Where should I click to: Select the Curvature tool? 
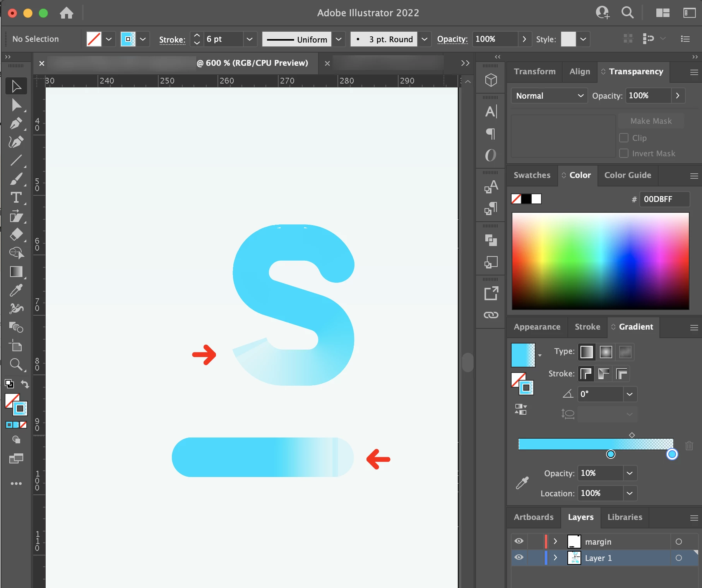tap(16, 142)
